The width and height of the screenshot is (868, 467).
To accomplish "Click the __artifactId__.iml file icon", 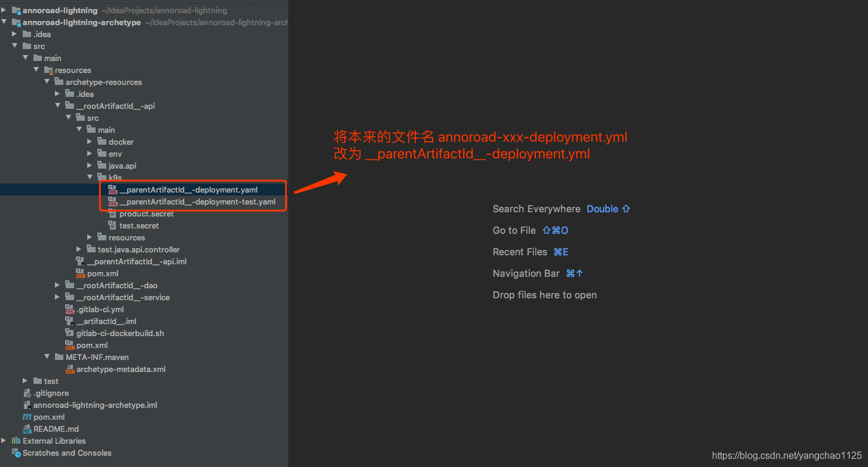I will (70, 321).
